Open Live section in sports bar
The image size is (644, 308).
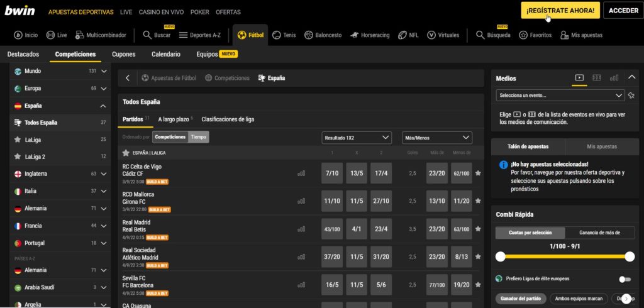(x=56, y=35)
